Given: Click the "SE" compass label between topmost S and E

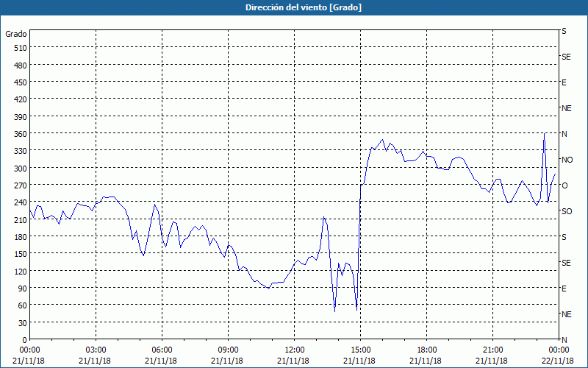Looking at the screenshot, I should (566, 57).
